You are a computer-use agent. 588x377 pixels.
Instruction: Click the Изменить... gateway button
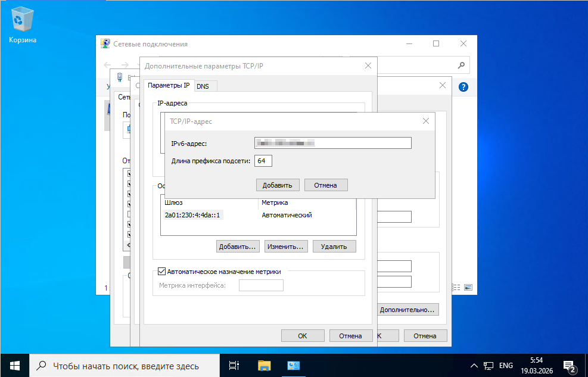click(286, 246)
